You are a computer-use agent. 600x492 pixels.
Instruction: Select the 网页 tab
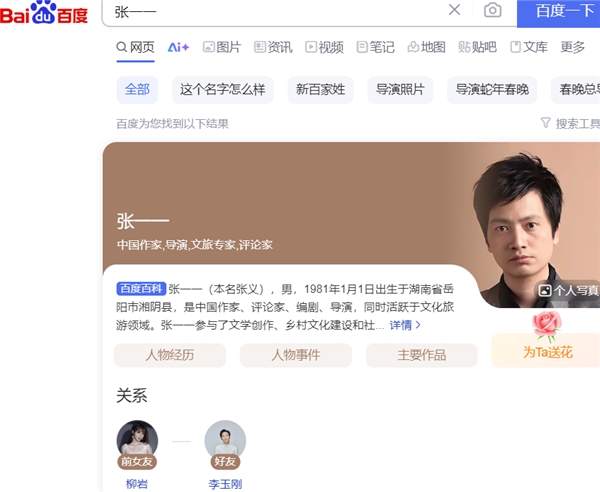click(x=135, y=47)
